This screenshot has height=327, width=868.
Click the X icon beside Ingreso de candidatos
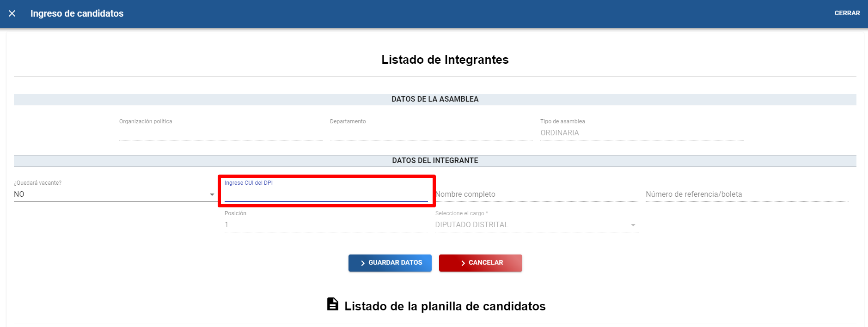tap(12, 13)
